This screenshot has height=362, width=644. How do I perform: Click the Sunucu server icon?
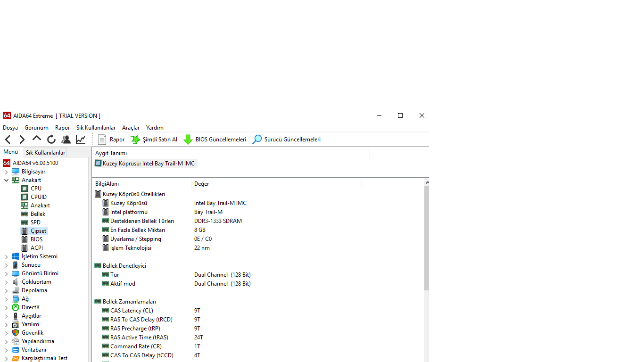click(16, 265)
